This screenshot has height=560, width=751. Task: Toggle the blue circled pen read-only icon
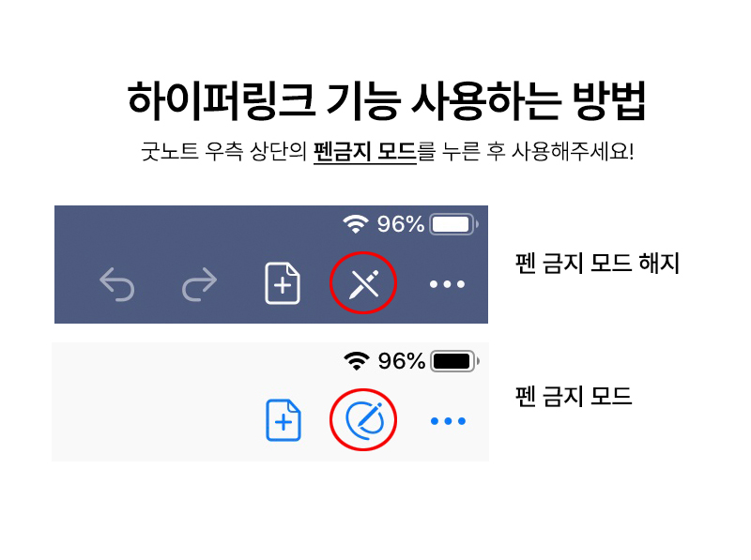(364, 420)
